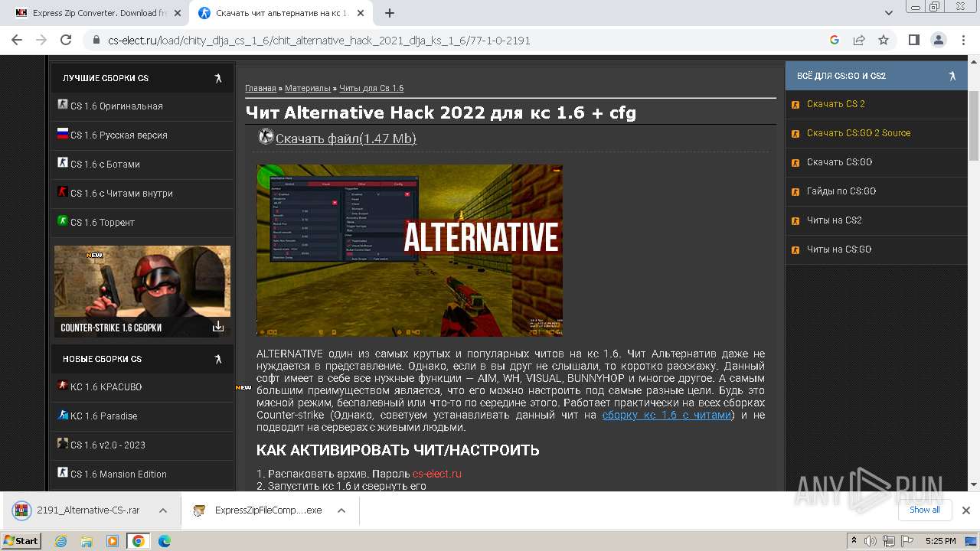Click the НОВЫЕ СБОРКИ CS header icon
980x551 pixels.
click(218, 359)
